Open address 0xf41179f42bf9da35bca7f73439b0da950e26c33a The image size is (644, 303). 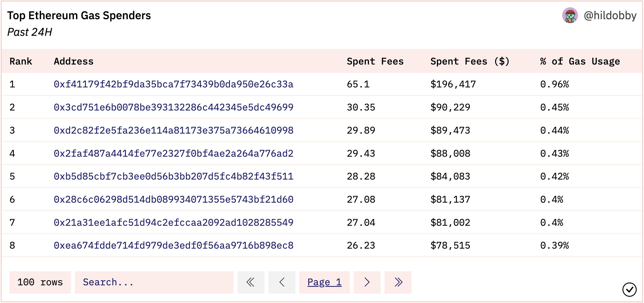174,84
